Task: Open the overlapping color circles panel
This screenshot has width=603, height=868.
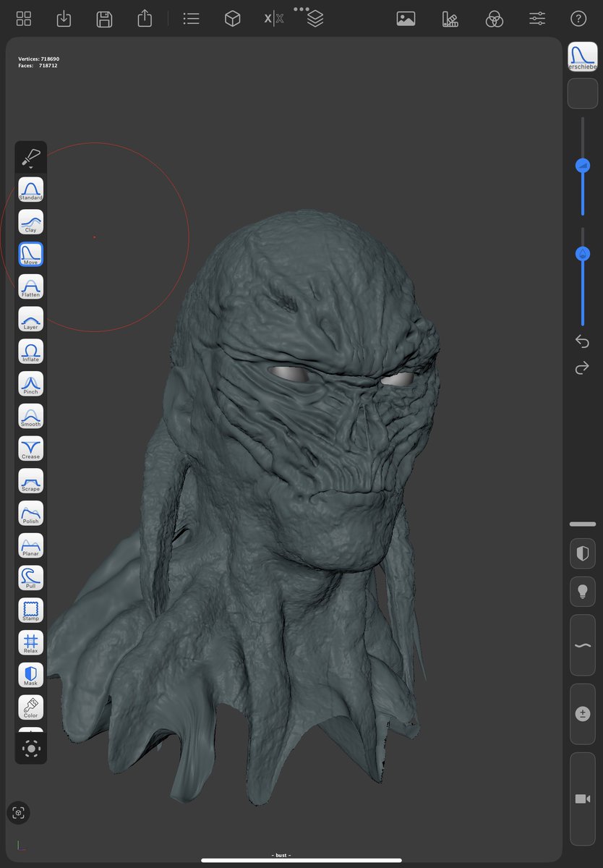Action: pos(494,19)
